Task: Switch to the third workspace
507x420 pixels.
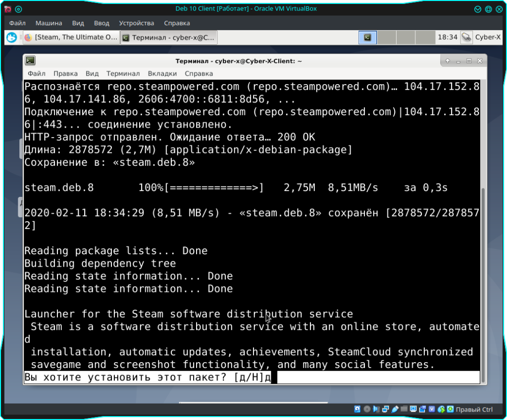Action: tap(406, 38)
